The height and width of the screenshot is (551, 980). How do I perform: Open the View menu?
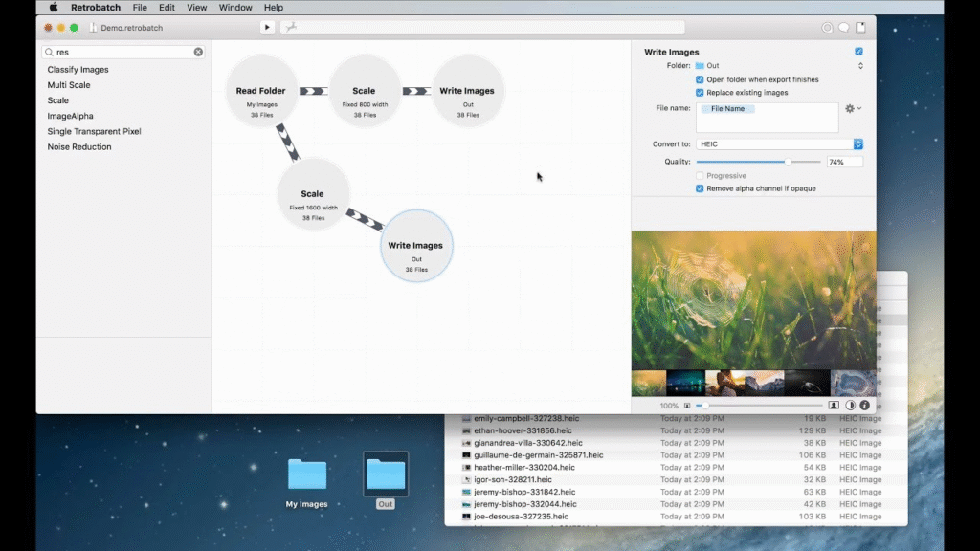[x=196, y=8]
